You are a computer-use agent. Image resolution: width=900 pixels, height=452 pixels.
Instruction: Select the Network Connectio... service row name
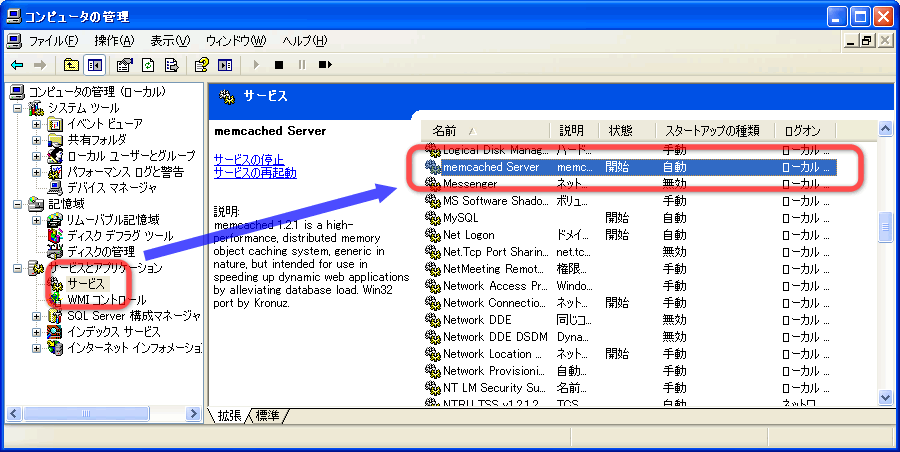(494, 303)
